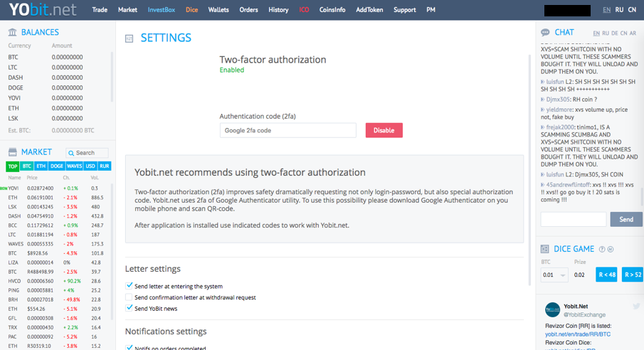
Task: Open yobit.net/en/trade/RR/BTC link
Action: tap(578, 334)
